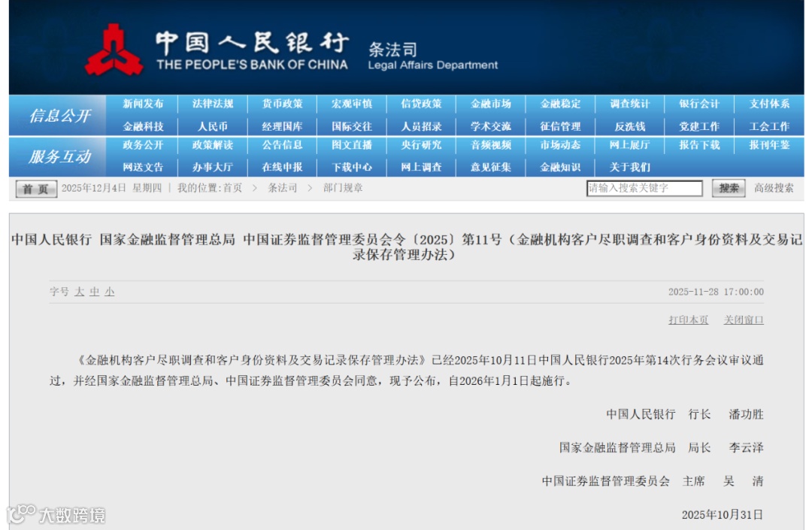The image size is (812, 530).
Task: Follow the 条法司 breadcrumb link
Action: click(282, 188)
